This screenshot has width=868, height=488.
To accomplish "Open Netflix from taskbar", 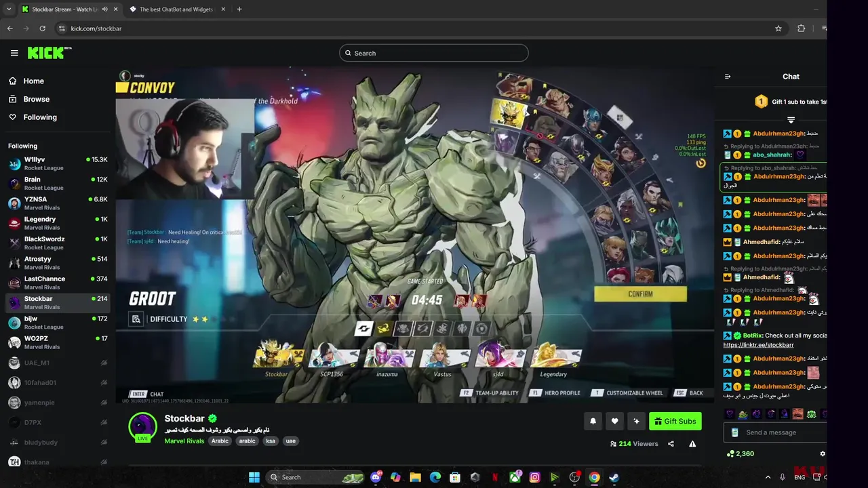I will (495, 477).
